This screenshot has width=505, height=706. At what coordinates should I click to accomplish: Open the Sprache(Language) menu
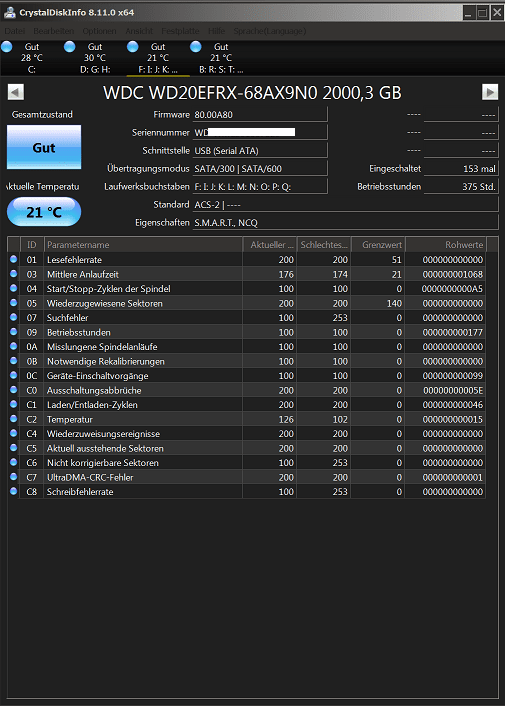pyautogui.click(x=270, y=31)
